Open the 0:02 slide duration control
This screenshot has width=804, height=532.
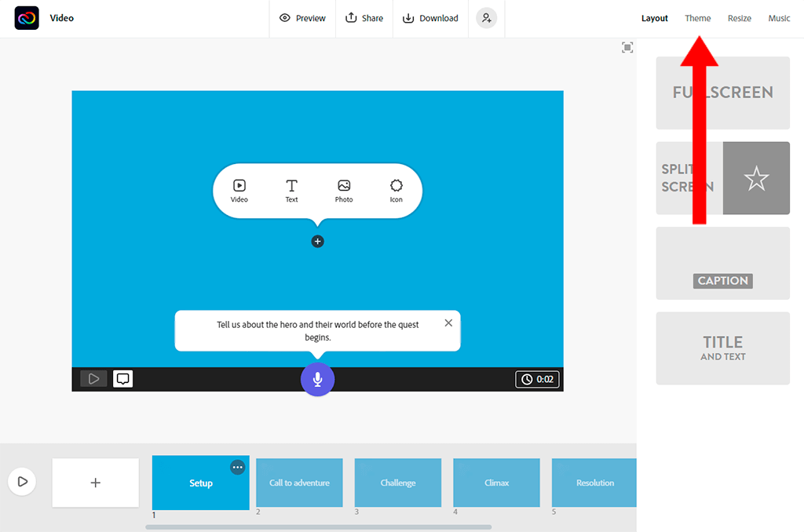pos(537,379)
